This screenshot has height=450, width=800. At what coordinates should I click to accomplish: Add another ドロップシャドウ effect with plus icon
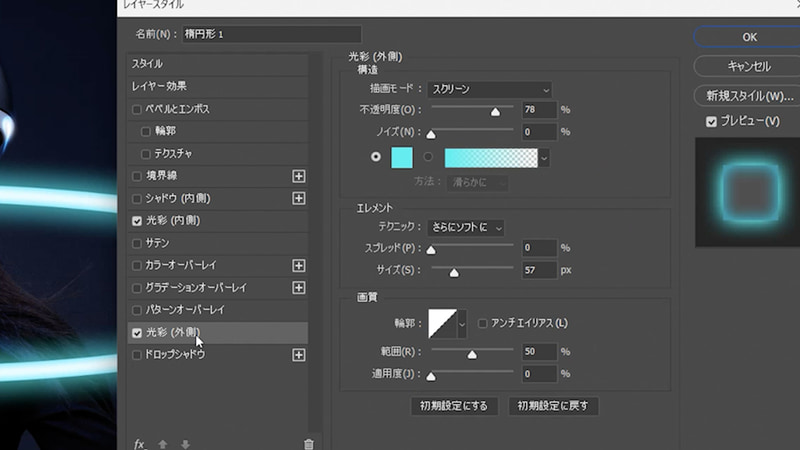coord(298,355)
